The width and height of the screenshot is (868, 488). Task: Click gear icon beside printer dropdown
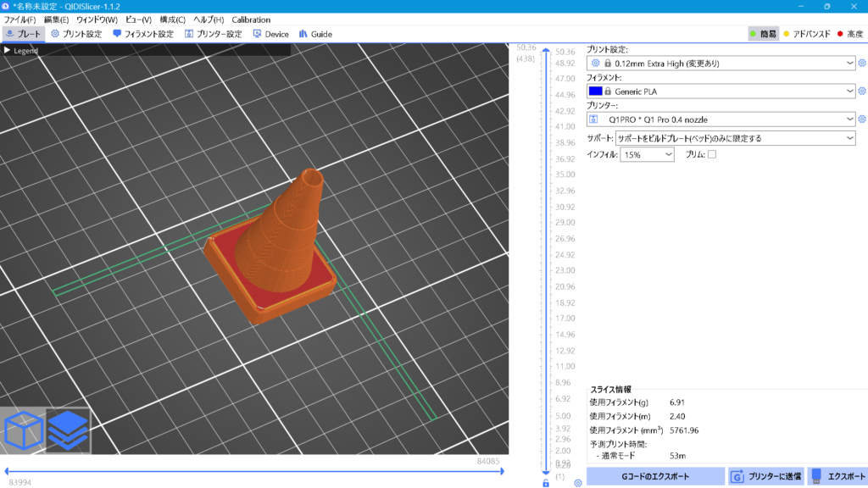click(x=862, y=119)
